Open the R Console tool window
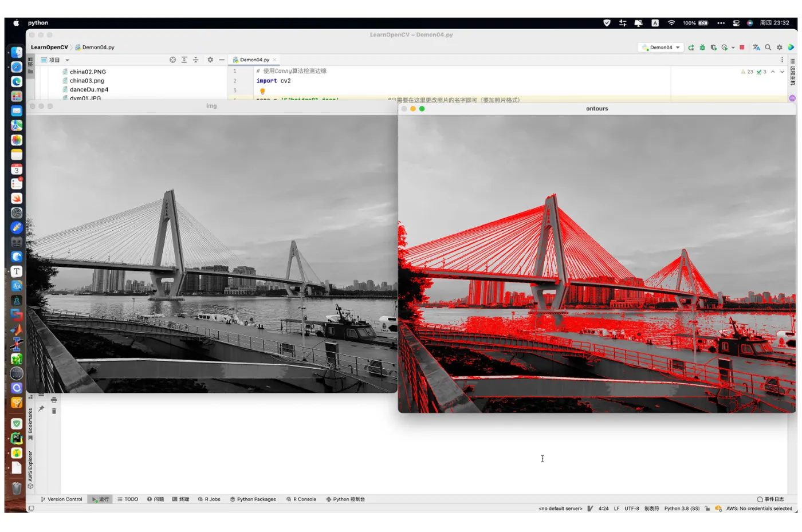This screenshot has height=532, width=802. tap(301, 499)
